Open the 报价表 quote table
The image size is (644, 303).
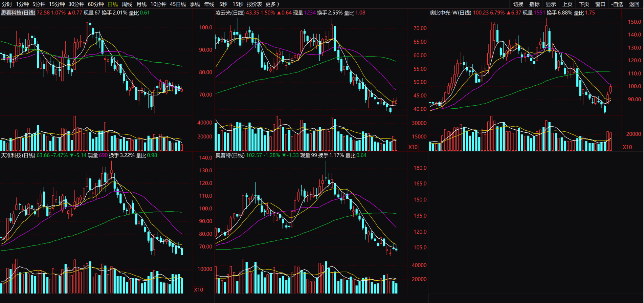click(254, 4)
